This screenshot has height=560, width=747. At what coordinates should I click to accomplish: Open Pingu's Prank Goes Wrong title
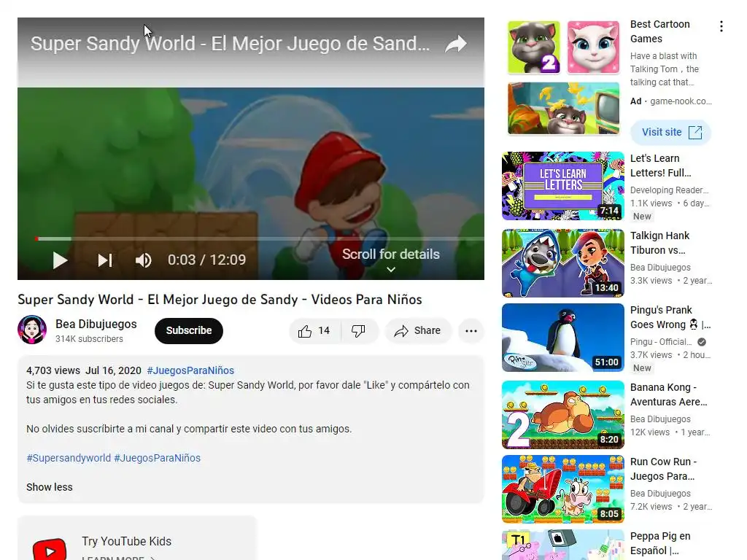point(670,317)
